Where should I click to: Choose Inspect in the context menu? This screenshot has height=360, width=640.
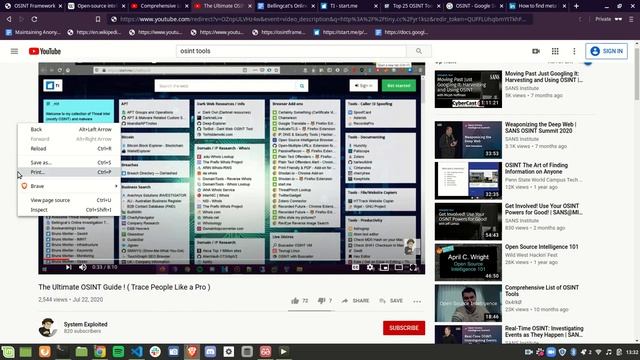coord(69,210)
